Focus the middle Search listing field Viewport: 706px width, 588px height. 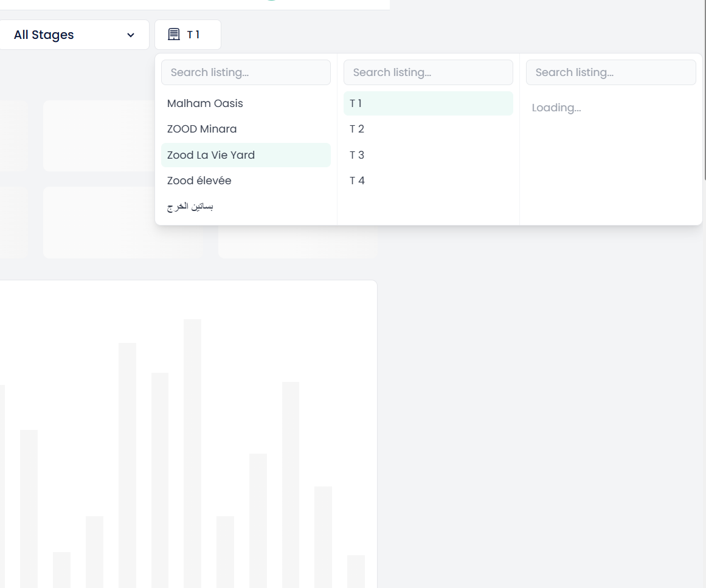[428, 72]
